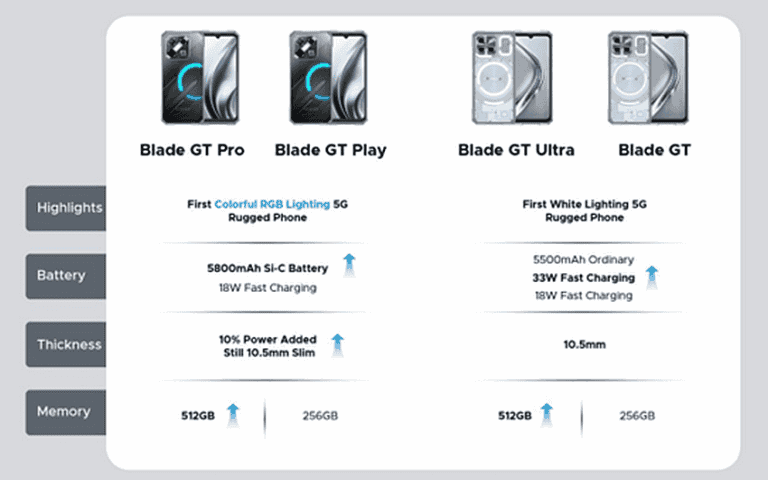Image resolution: width=768 pixels, height=480 pixels.
Task: Click the arrow beside left 512GB memory
Action: 233,415
